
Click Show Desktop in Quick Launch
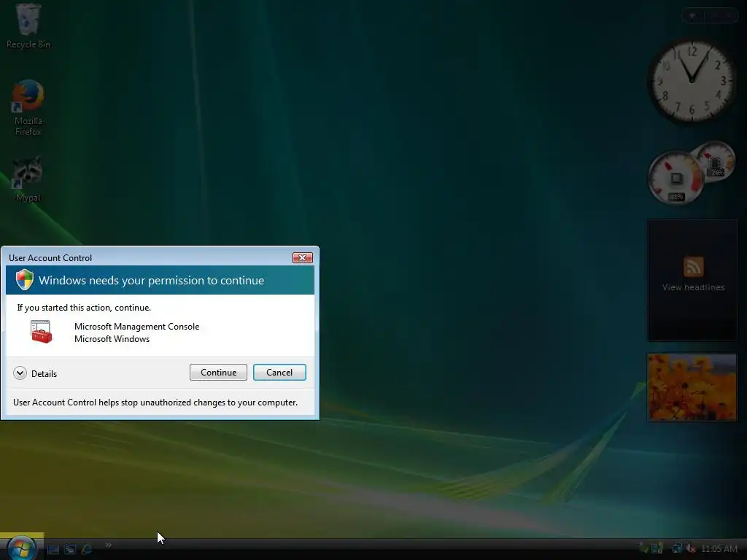tap(53, 550)
